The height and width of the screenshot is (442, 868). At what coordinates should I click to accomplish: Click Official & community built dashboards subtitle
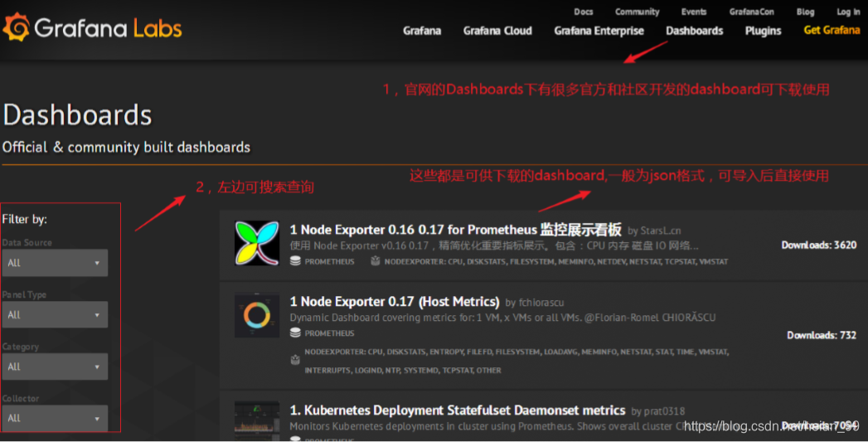[x=126, y=148]
